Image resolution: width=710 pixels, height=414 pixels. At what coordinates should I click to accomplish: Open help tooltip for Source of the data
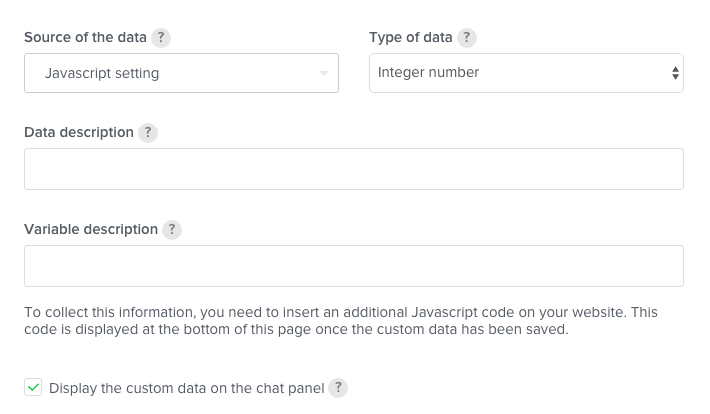[x=161, y=38]
